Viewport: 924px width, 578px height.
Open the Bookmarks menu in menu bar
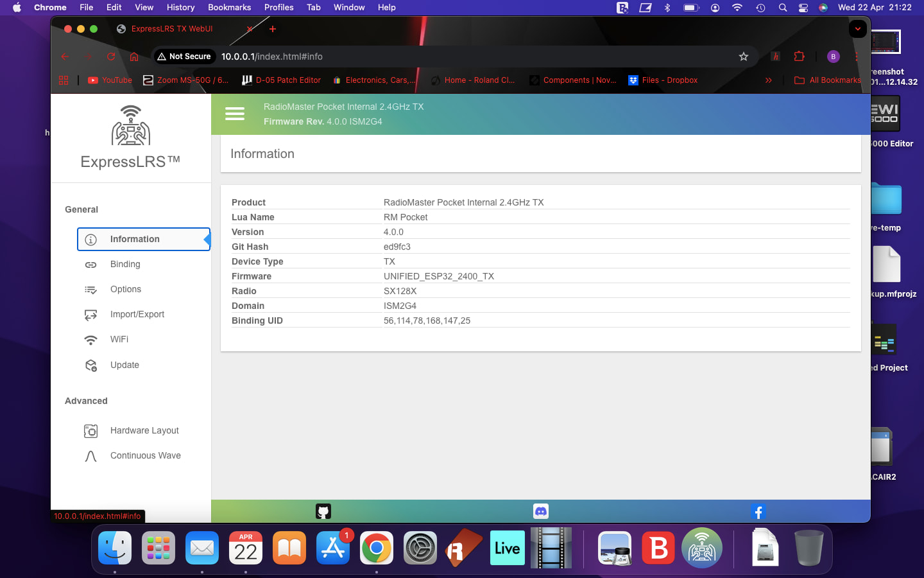tap(229, 7)
